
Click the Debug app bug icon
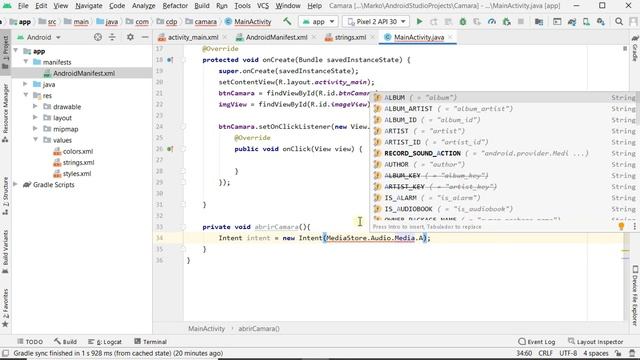coord(463,22)
